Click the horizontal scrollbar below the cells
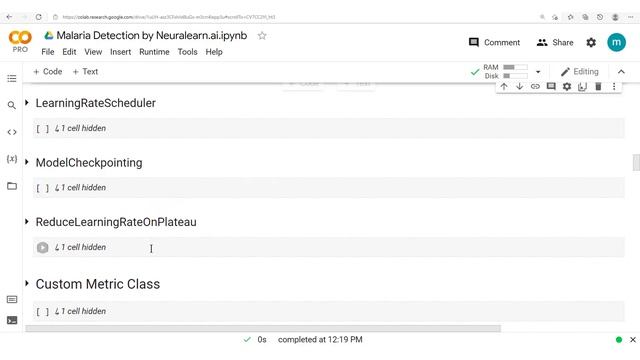Screen dimensions: 640x360 pos(263,329)
